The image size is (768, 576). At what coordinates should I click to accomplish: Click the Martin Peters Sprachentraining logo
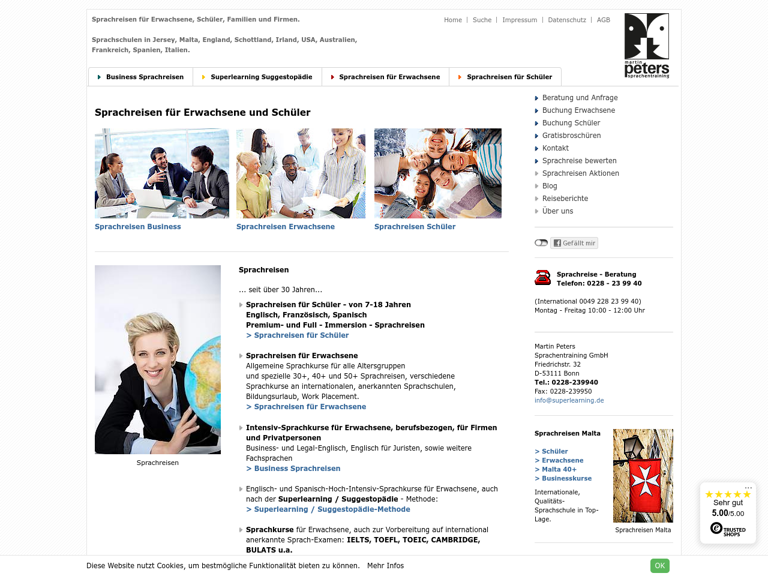(647, 46)
